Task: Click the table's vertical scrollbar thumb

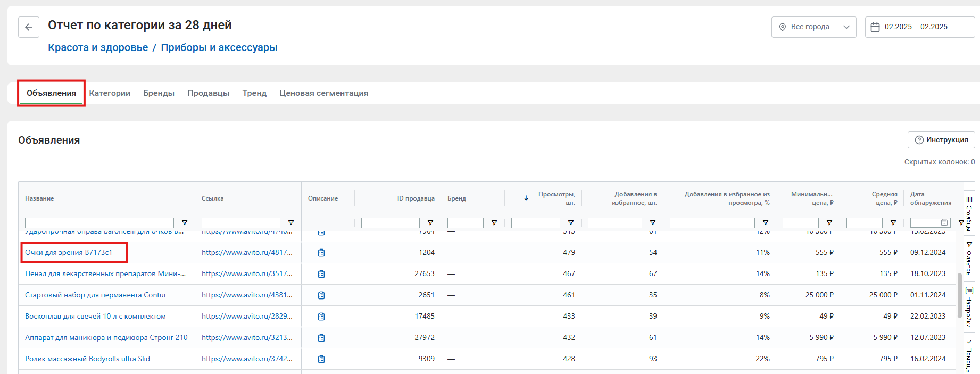Action: tap(959, 295)
